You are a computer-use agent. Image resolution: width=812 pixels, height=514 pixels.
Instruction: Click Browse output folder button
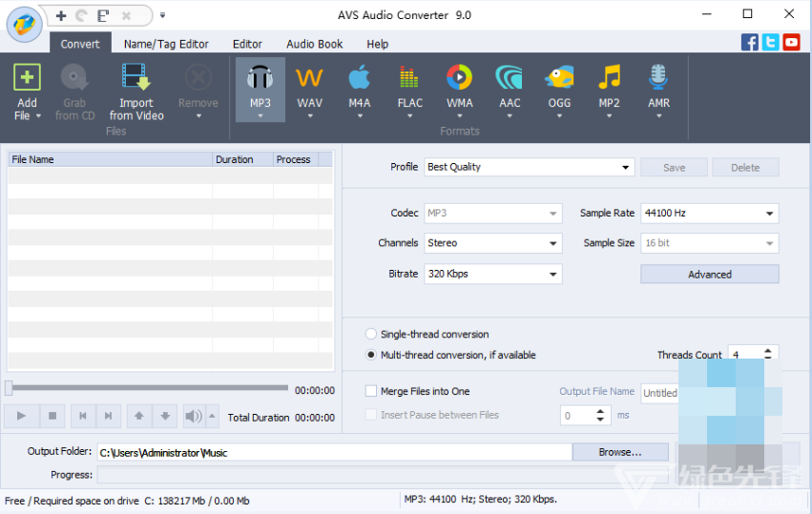point(620,452)
